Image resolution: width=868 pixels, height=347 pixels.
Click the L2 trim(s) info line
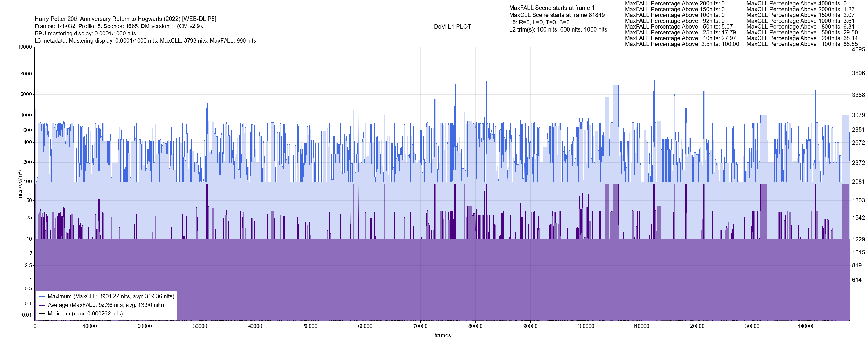(x=558, y=30)
